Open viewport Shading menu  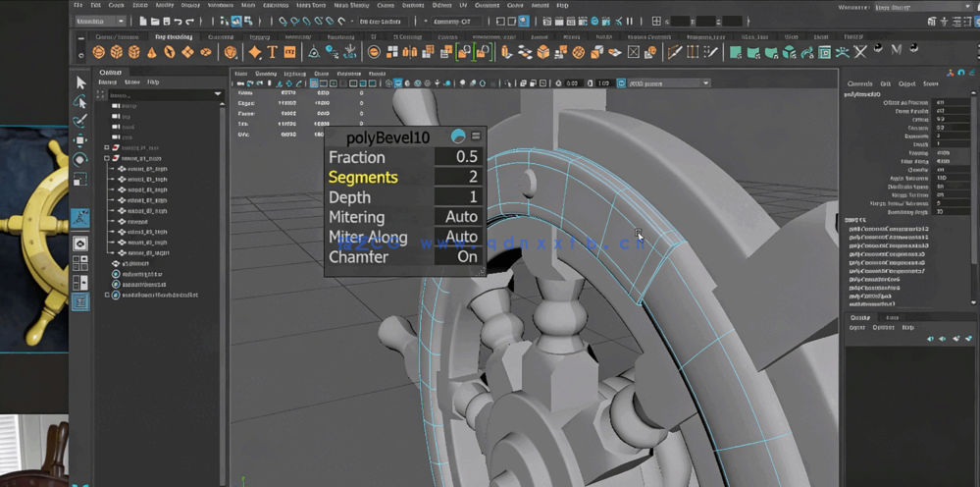[266, 74]
